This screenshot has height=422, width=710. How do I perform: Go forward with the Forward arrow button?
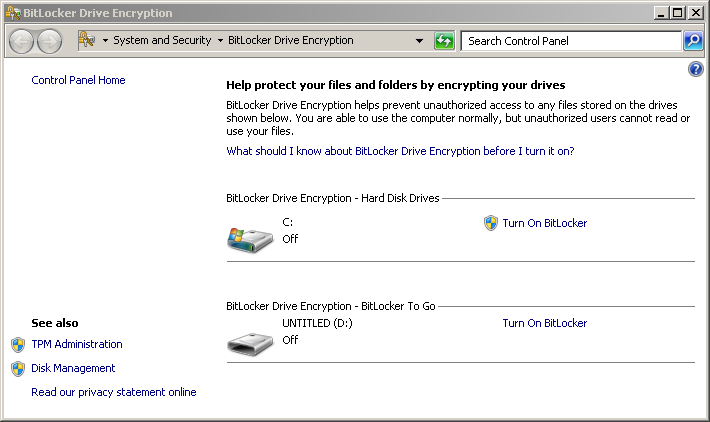tap(49, 41)
